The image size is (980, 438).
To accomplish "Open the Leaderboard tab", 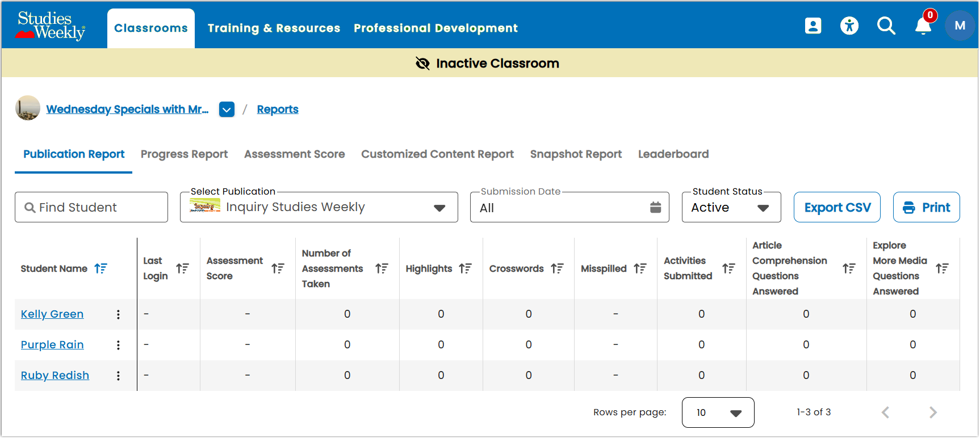I will (673, 154).
